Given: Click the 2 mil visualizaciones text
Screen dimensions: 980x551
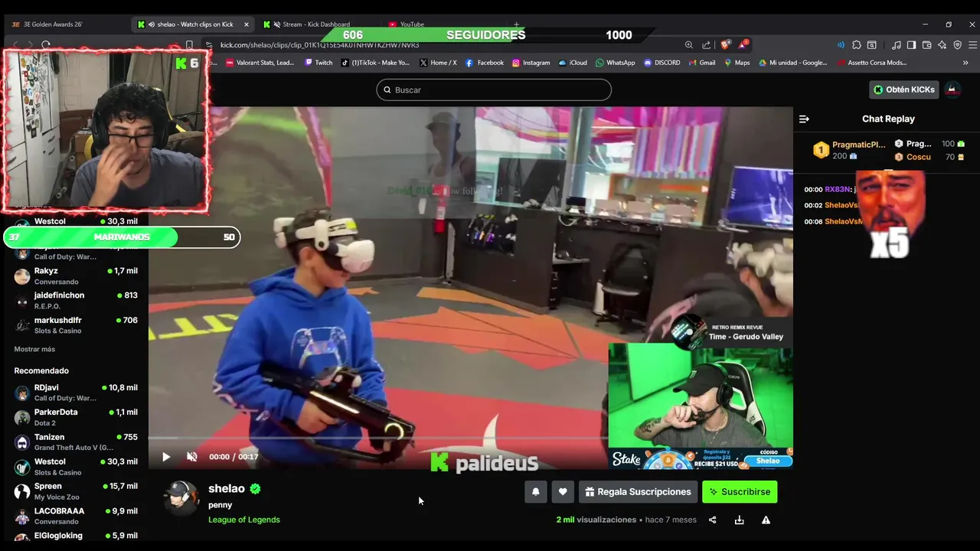Looking at the screenshot, I should [596, 520].
